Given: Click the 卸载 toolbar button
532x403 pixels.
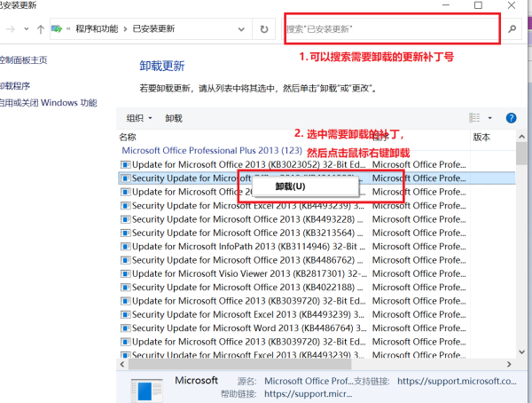Looking at the screenshot, I should [x=174, y=118].
